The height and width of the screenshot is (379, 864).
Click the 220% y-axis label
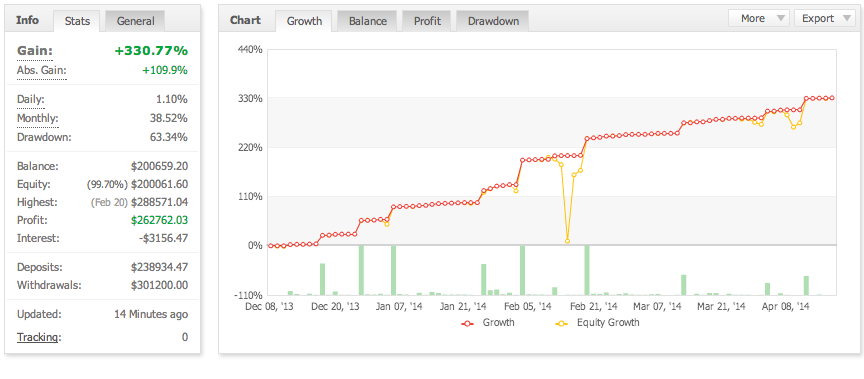pyautogui.click(x=250, y=148)
